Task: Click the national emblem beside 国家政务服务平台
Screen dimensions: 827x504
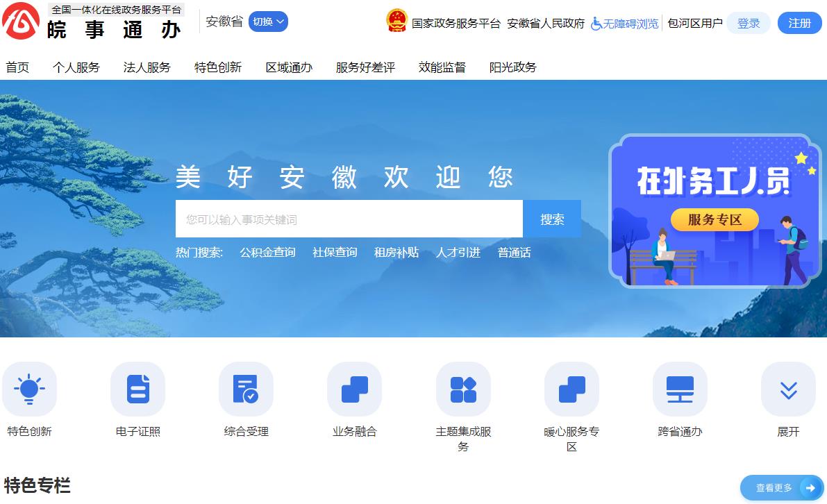Action: [x=397, y=21]
